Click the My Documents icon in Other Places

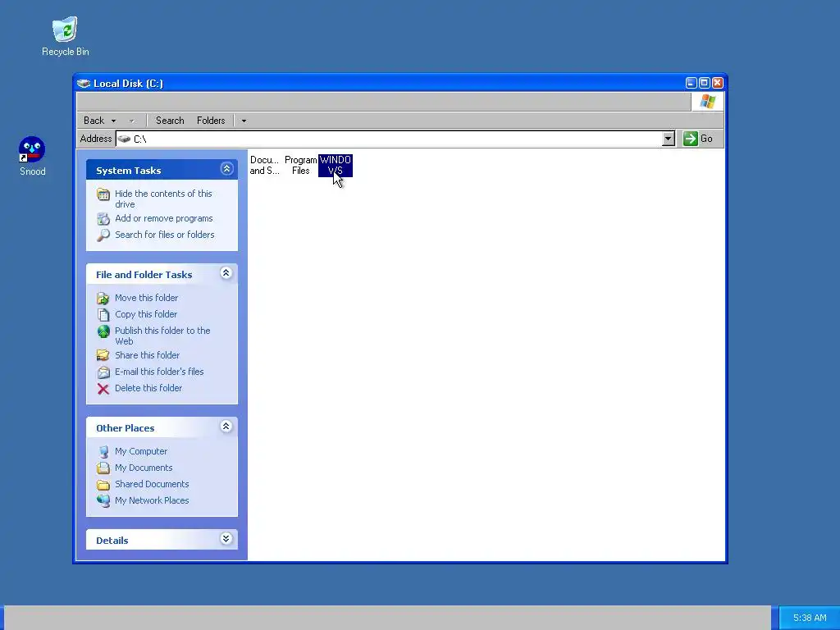(103, 468)
